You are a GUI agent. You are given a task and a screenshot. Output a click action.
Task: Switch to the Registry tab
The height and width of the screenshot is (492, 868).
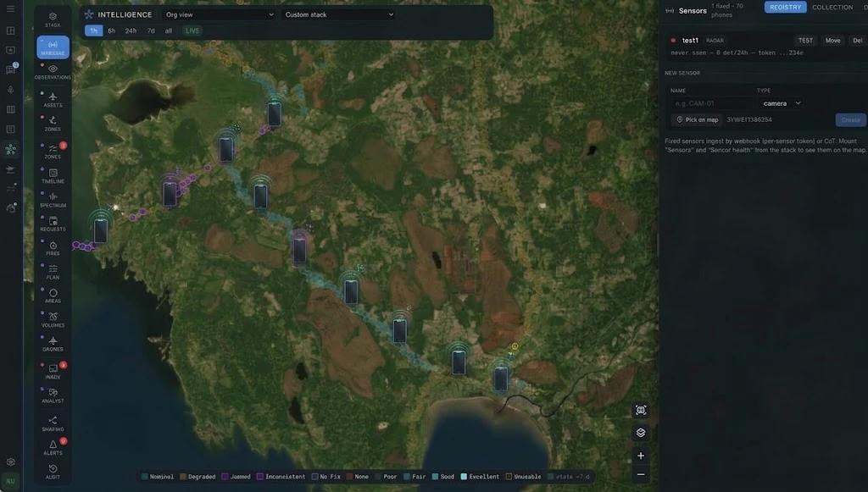coord(785,7)
